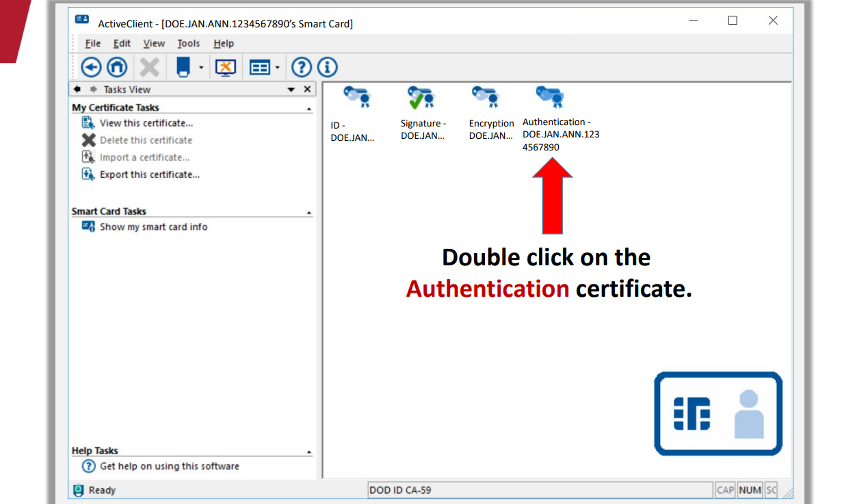The height and width of the screenshot is (504, 855).
Task: Click the About info toolbar icon
Action: (328, 67)
